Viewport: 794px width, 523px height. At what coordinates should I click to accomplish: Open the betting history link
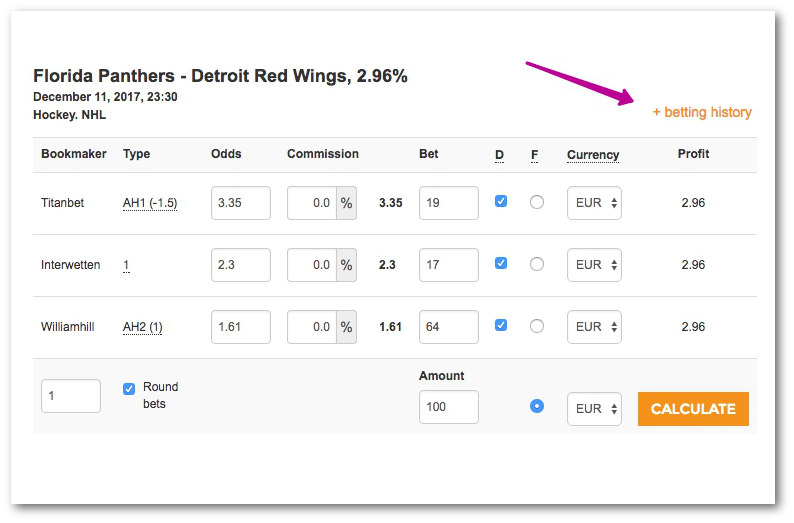pos(702,112)
